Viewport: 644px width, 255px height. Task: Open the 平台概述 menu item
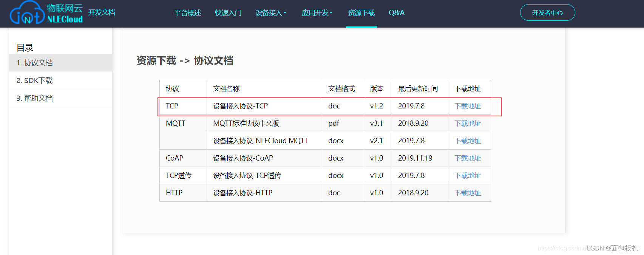pyautogui.click(x=188, y=13)
